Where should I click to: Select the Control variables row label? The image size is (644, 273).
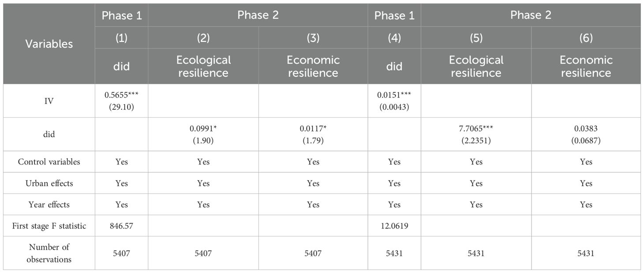click(x=49, y=161)
